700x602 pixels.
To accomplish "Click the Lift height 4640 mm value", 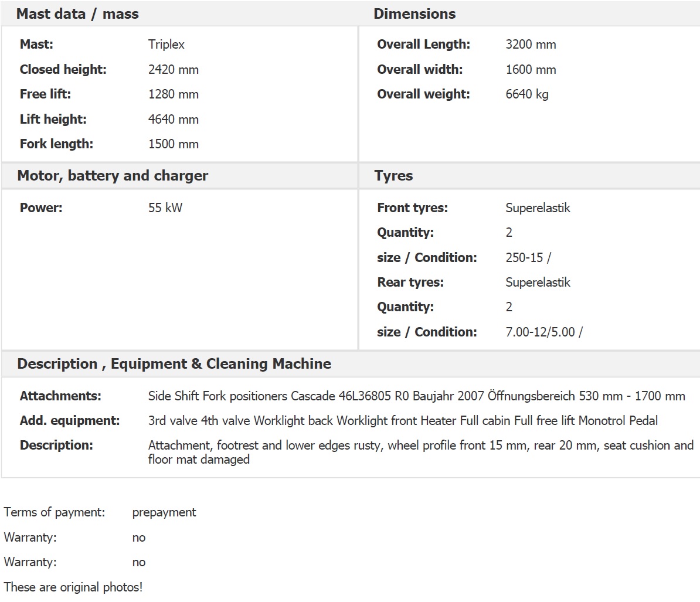I will tap(173, 119).
